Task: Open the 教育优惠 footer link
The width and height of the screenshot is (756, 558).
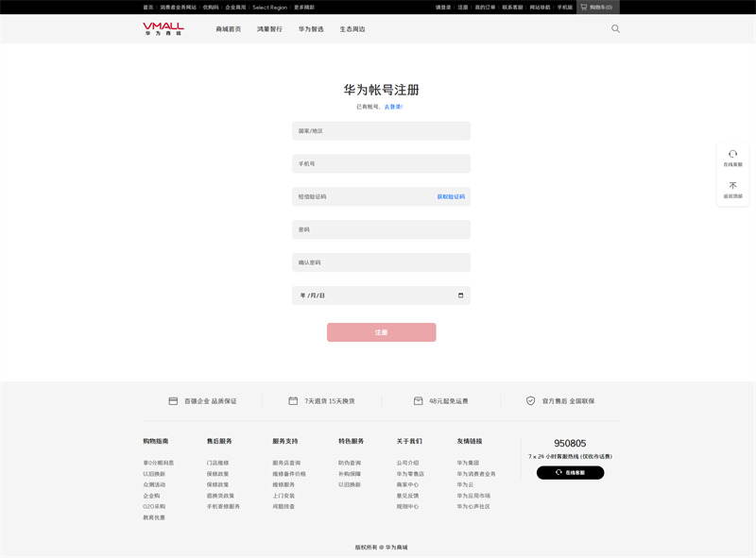Action: pyautogui.click(x=154, y=517)
